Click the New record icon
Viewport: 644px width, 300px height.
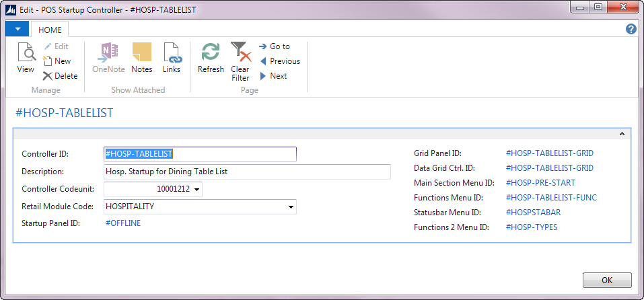[57, 61]
